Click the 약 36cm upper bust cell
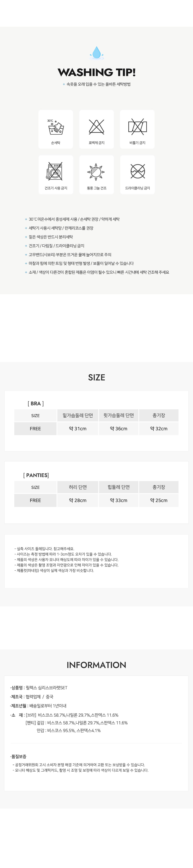 pos(119,429)
